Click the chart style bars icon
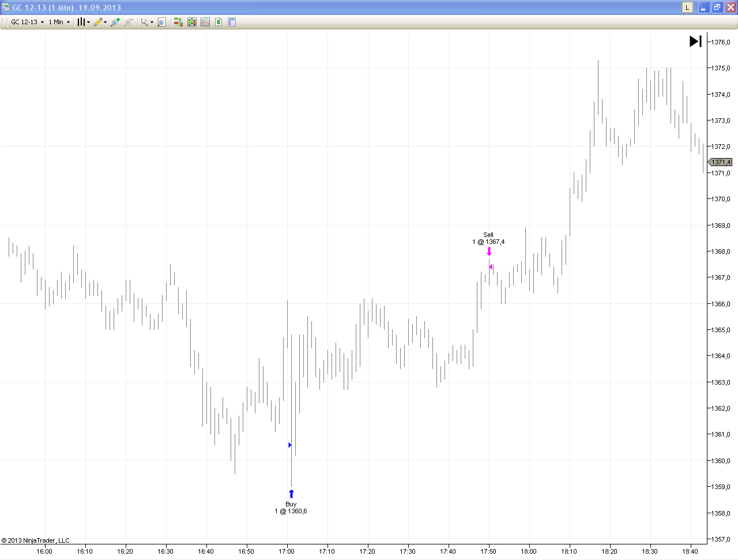738x560 pixels. click(x=81, y=22)
